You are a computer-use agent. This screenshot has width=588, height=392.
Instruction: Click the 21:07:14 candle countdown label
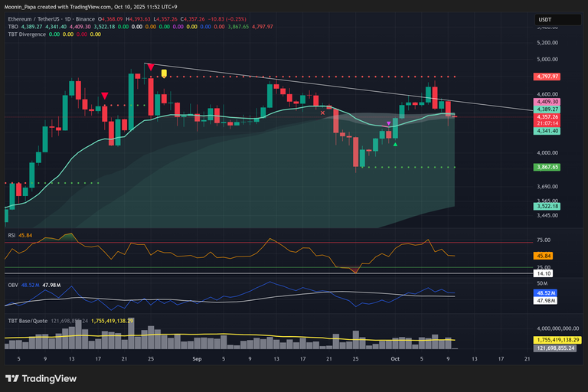547,123
